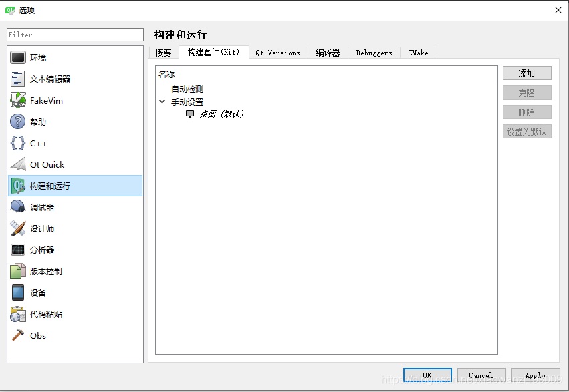The height and width of the screenshot is (392, 569).
Task: Open the 调试器 (Debugger) settings section
Action: 41,206
